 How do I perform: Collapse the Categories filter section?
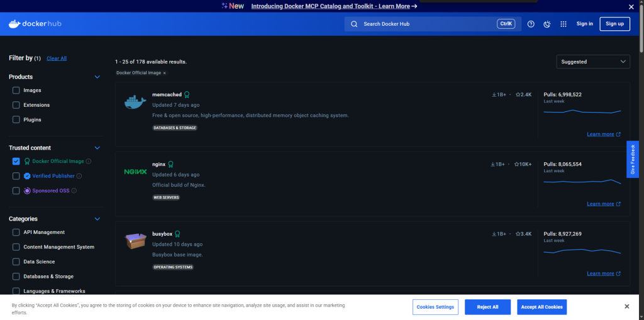point(97,219)
